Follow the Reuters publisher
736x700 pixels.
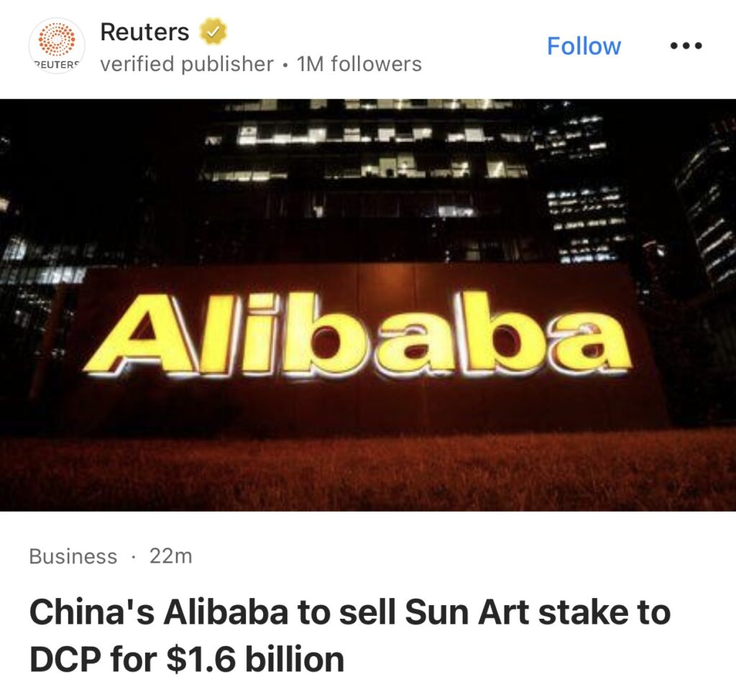point(584,46)
